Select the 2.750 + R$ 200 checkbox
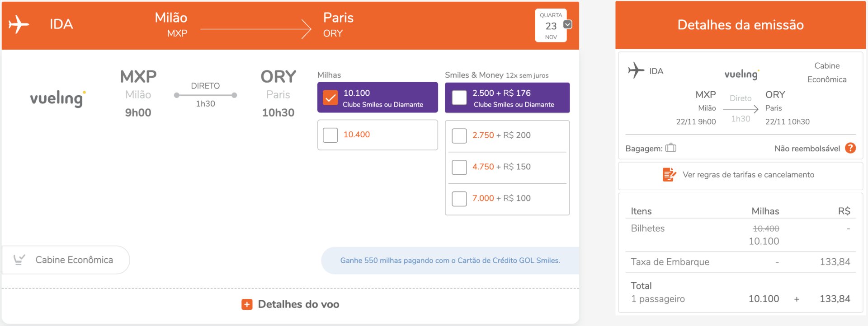Image resolution: width=868 pixels, height=326 pixels. (x=459, y=135)
